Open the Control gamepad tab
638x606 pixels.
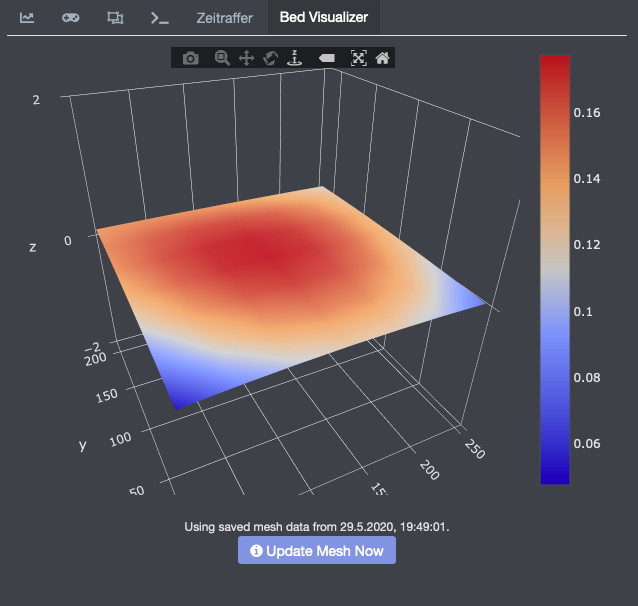(x=71, y=18)
